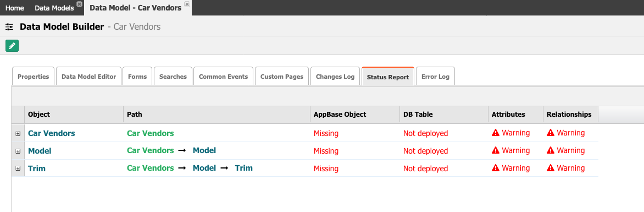Expand the Model object row
This screenshot has height=212, width=644.
[18, 151]
